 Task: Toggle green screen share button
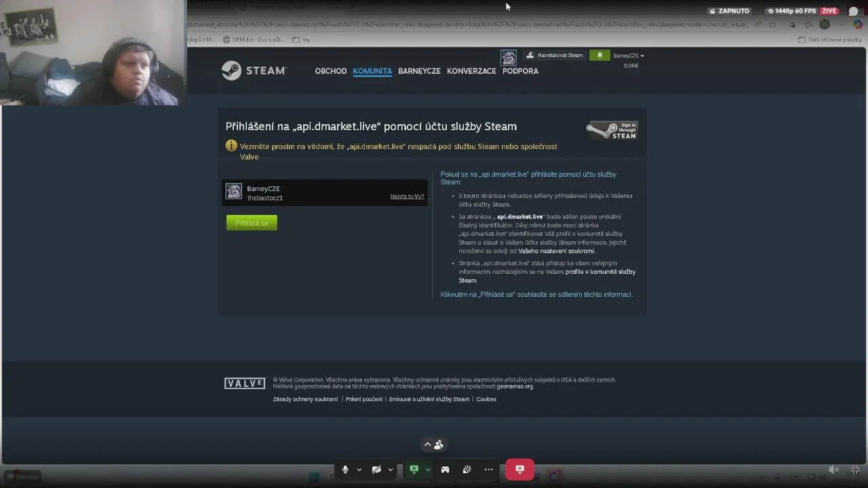[x=414, y=469]
